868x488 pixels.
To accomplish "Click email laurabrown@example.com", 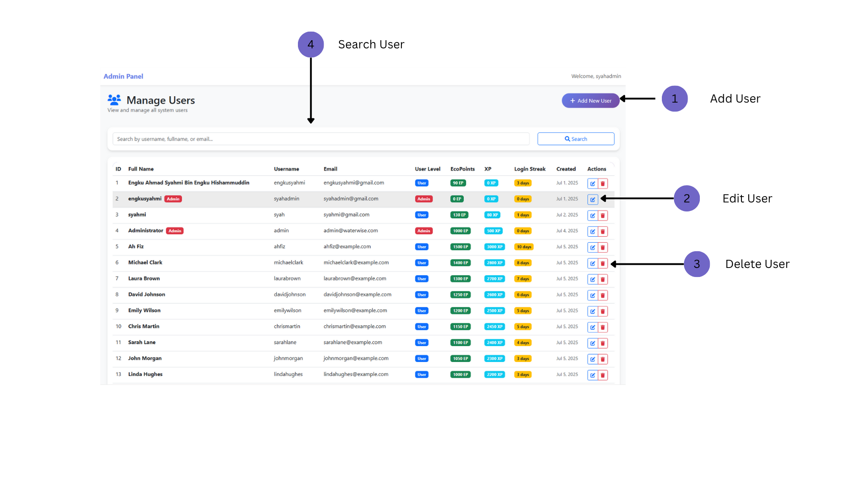I will coord(355,278).
